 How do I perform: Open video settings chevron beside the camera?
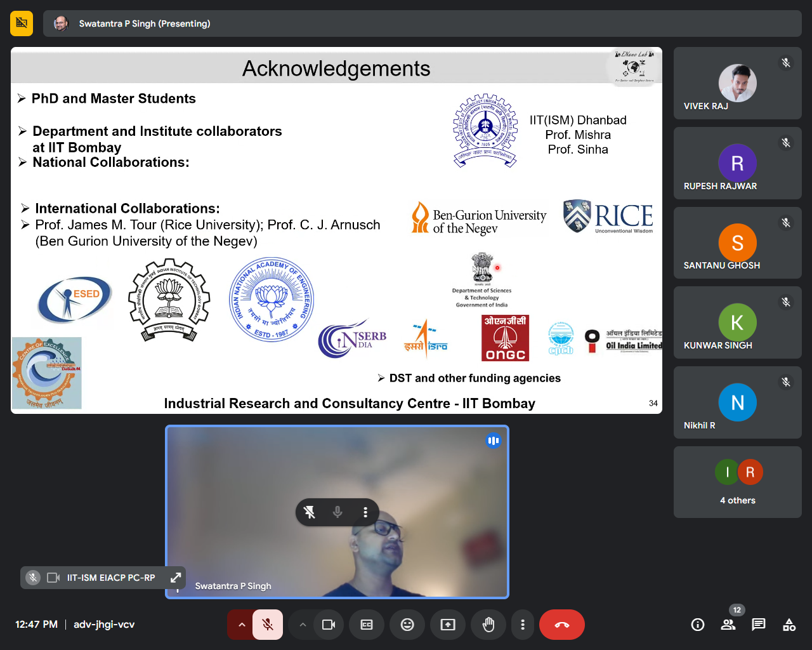[x=303, y=625]
